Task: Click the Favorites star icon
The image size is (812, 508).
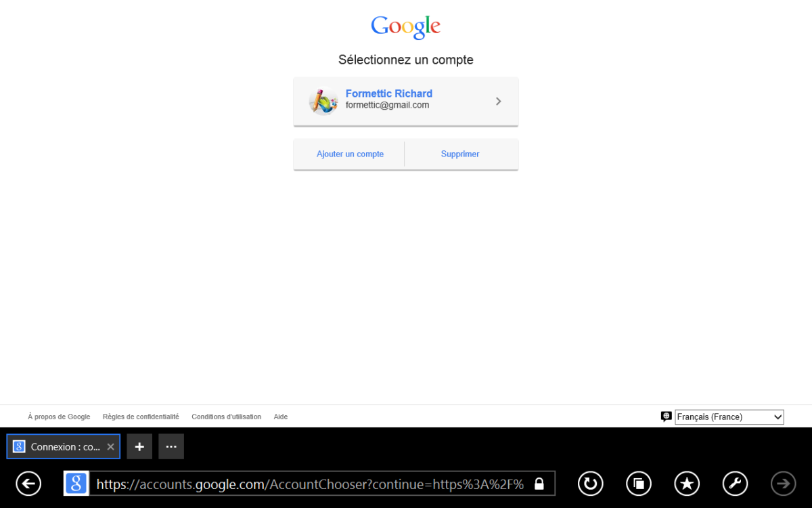Action: click(x=687, y=484)
